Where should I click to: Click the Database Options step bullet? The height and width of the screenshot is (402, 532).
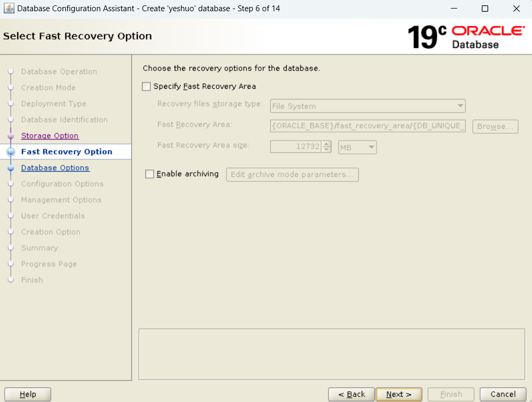pyautogui.click(x=11, y=168)
